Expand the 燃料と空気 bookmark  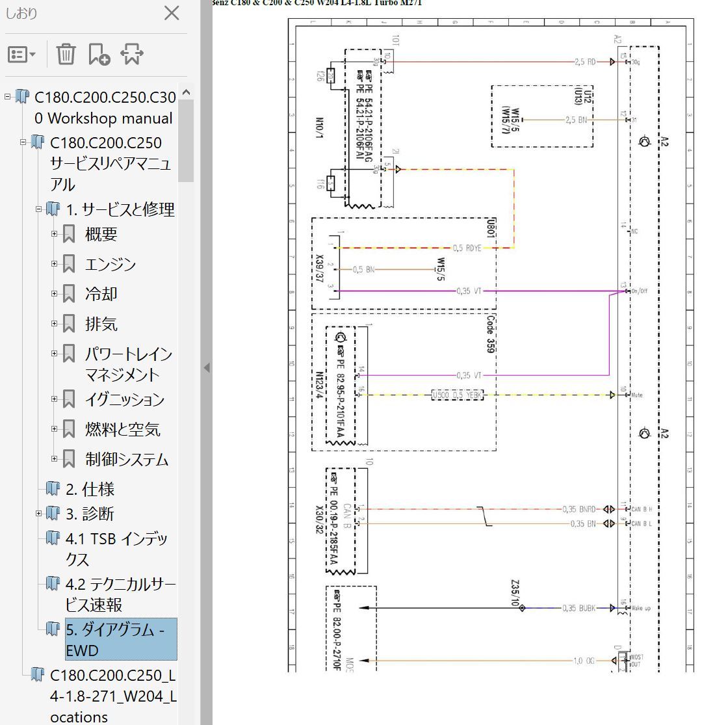[x=55, y=428]
